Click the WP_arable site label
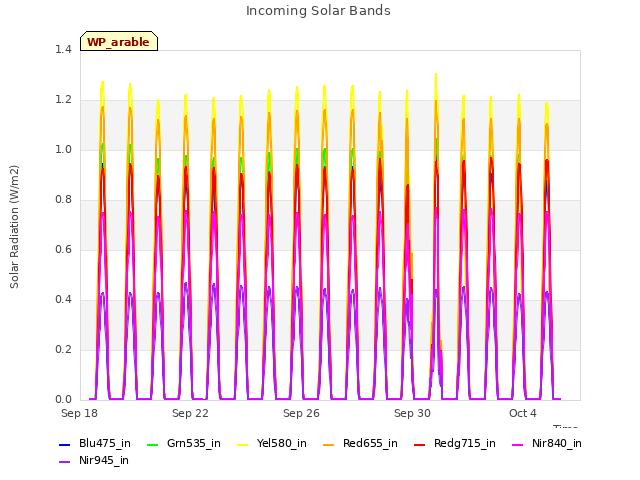The width and height of the screenshot is (640, 480). (x=119, y=42)
